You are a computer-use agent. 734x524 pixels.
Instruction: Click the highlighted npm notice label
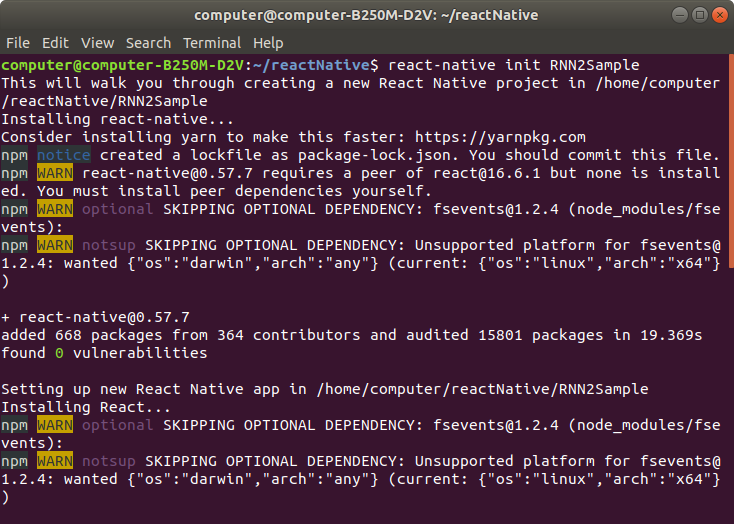[64, 155]
